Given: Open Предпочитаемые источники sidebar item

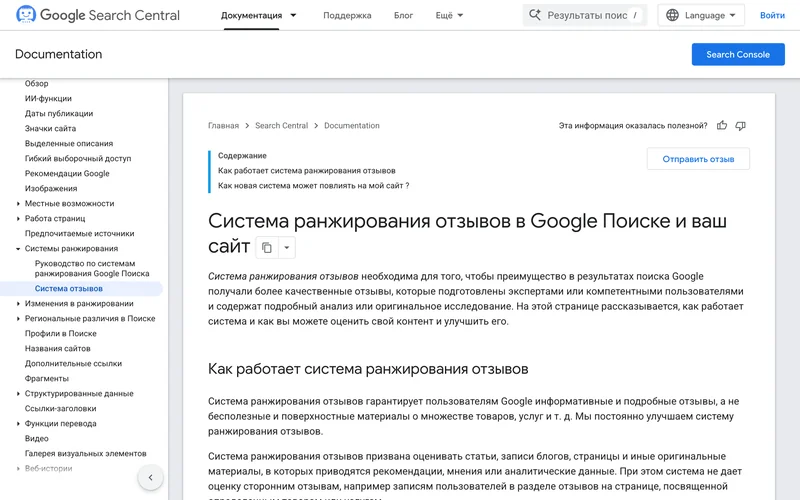Looking at the screenshot, I should click(80, 234).
